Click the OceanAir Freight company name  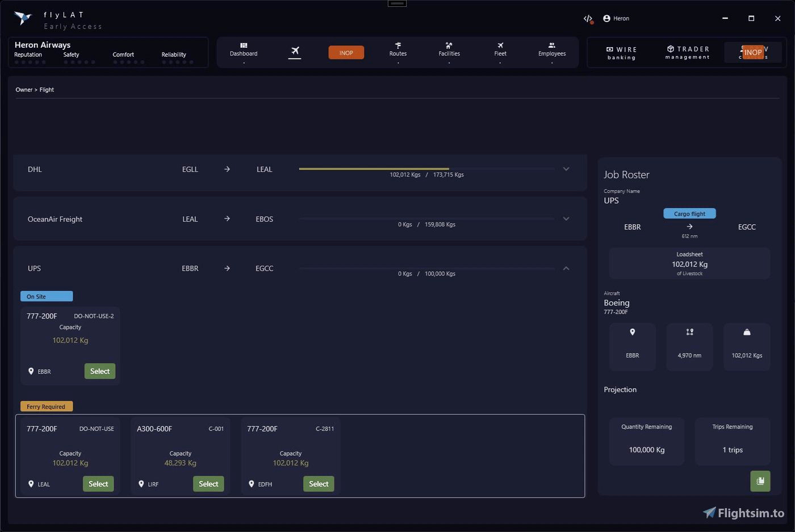click(55, 219)
